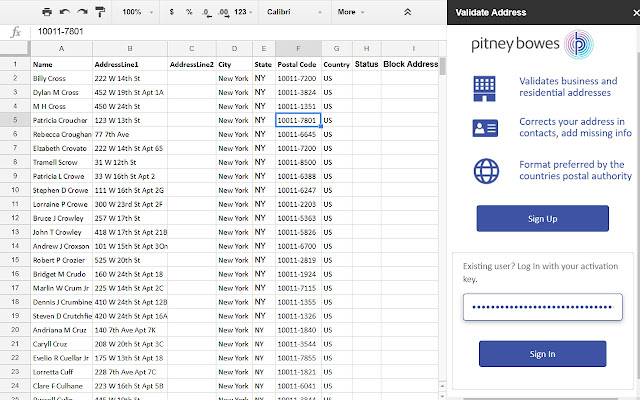Image resolution: width=640 pixels, height=400 pixels.
Task: Click the Sign Up button
Action: click(x=542, y=218)
